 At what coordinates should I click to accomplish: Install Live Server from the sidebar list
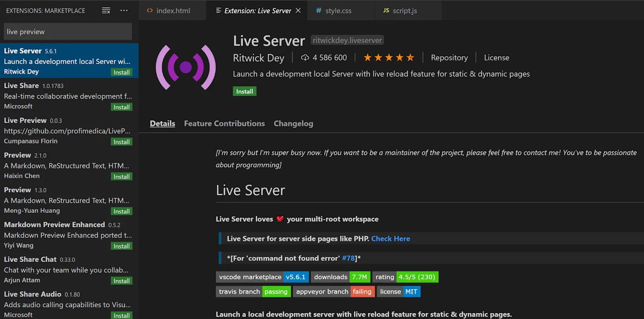(x=121, y=72)
